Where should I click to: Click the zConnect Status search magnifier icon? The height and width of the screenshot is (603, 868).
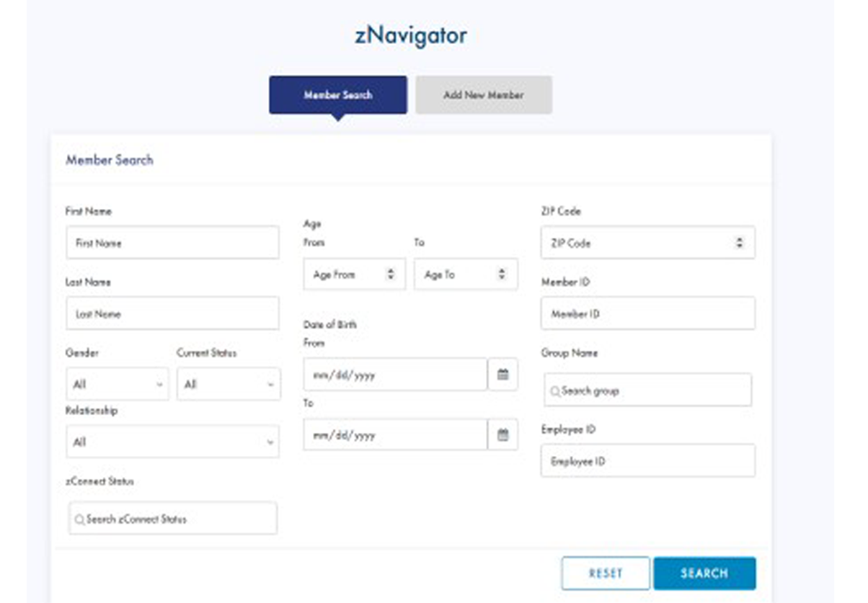pyautogui.click(x=79, y=519)
